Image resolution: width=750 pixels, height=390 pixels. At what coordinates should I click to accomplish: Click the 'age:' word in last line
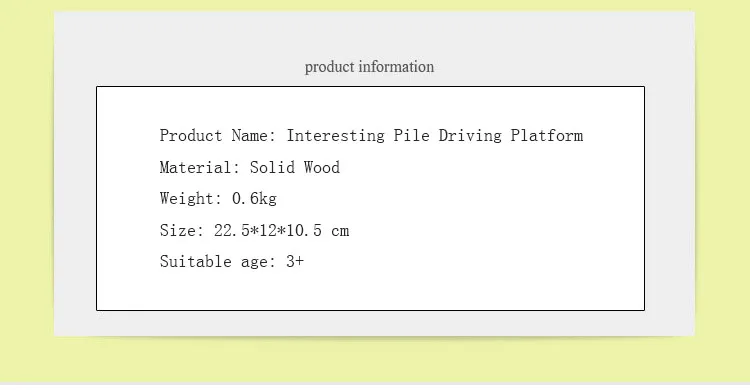[258, 263]
